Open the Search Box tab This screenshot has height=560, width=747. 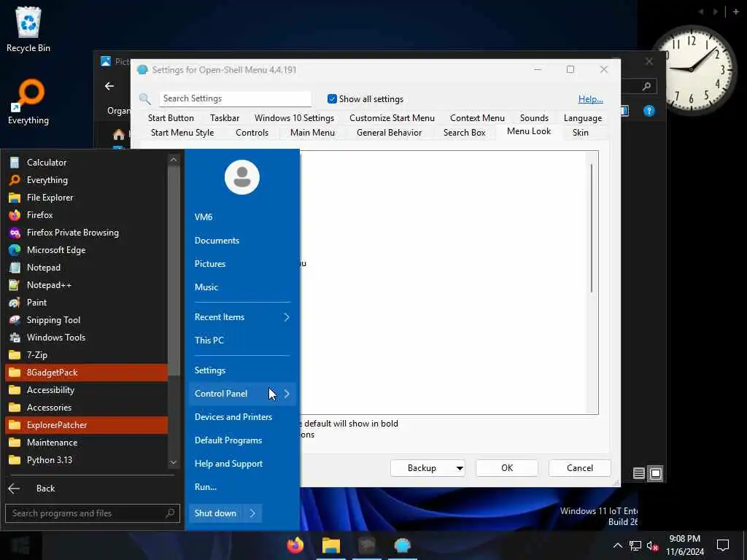(465, 133)
